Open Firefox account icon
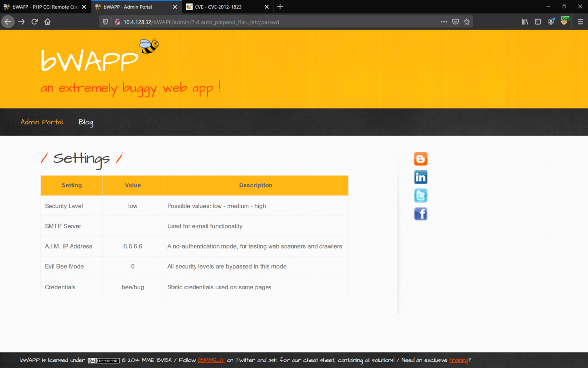This screenshot has width=588, height=368. pos(551,22)
